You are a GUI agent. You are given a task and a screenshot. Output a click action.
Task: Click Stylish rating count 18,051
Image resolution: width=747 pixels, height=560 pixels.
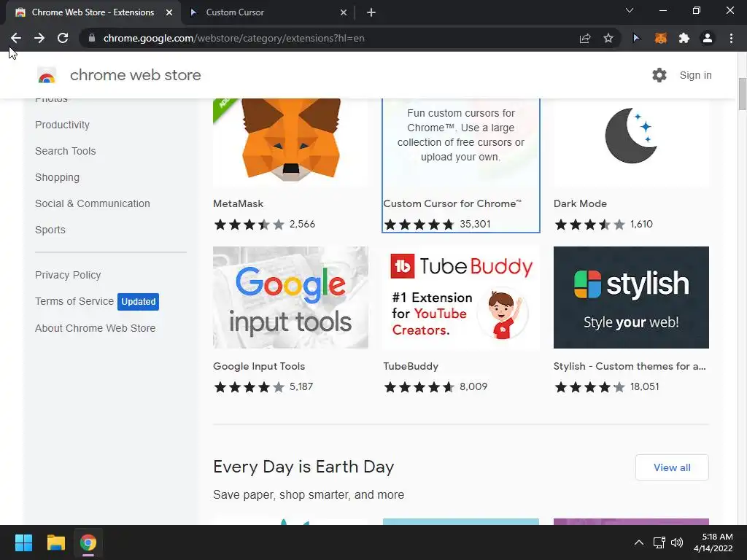(645, 386)
